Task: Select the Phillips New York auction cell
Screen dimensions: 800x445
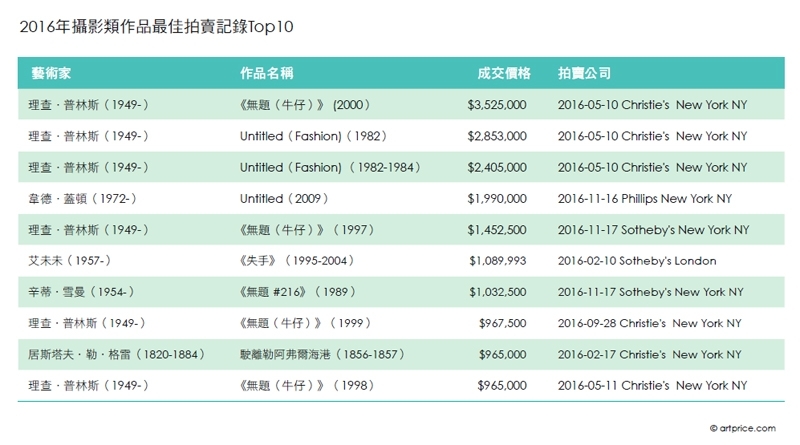Action: click(x=644, y=199)
